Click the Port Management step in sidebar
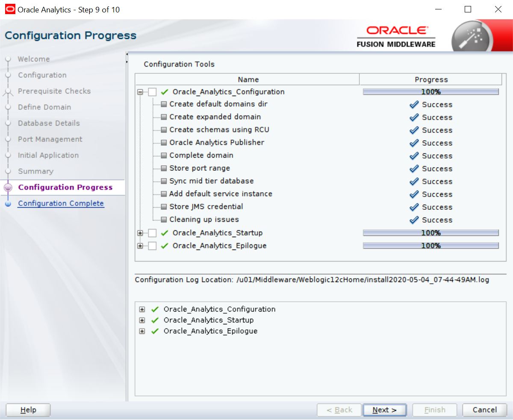 [50, 139]
